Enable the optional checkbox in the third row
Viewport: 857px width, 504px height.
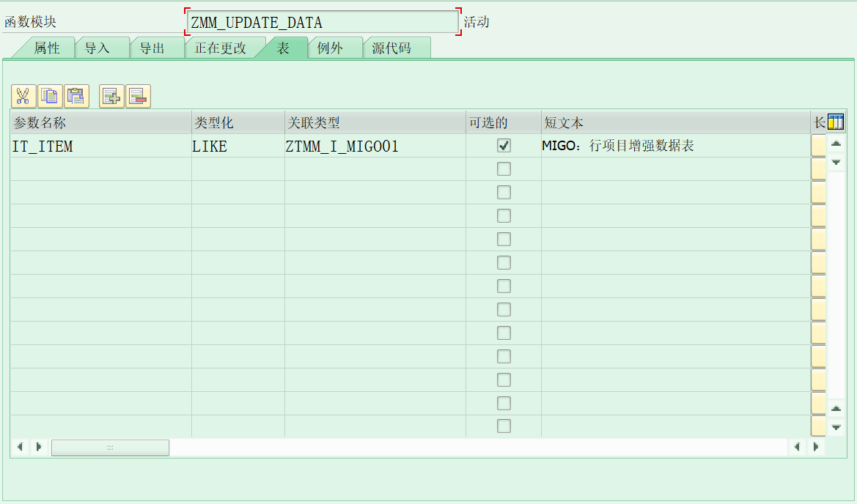[503, 192]
